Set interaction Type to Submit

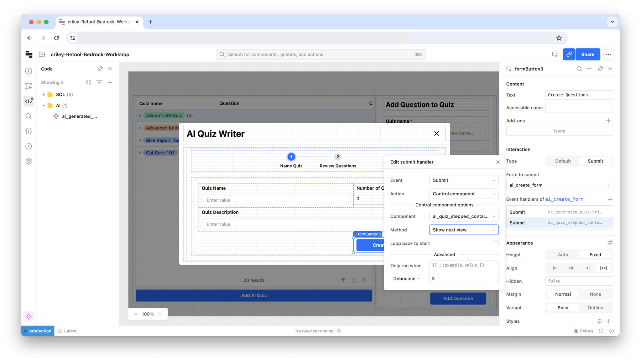point(595,161)
